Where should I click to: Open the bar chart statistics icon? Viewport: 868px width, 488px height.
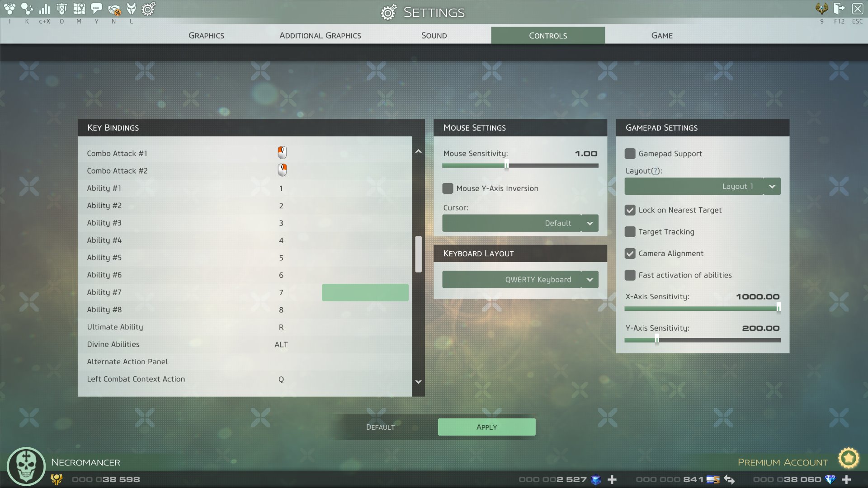tap(44, 8)
